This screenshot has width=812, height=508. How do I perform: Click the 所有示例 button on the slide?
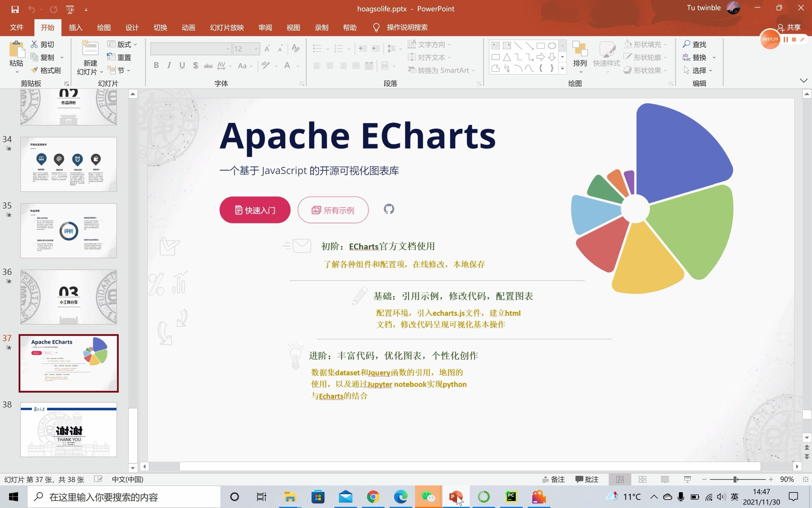click(333, 210)
